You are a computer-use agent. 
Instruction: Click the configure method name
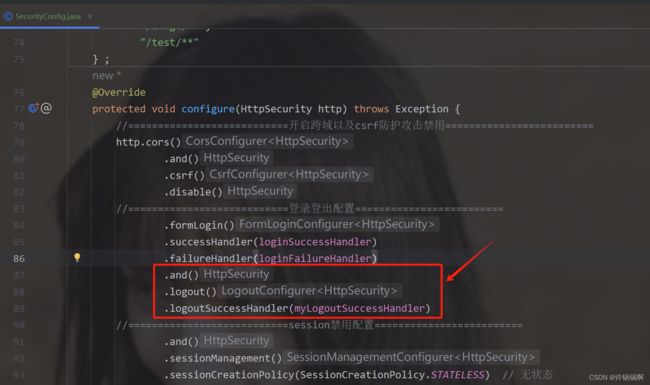pos(208,109)
